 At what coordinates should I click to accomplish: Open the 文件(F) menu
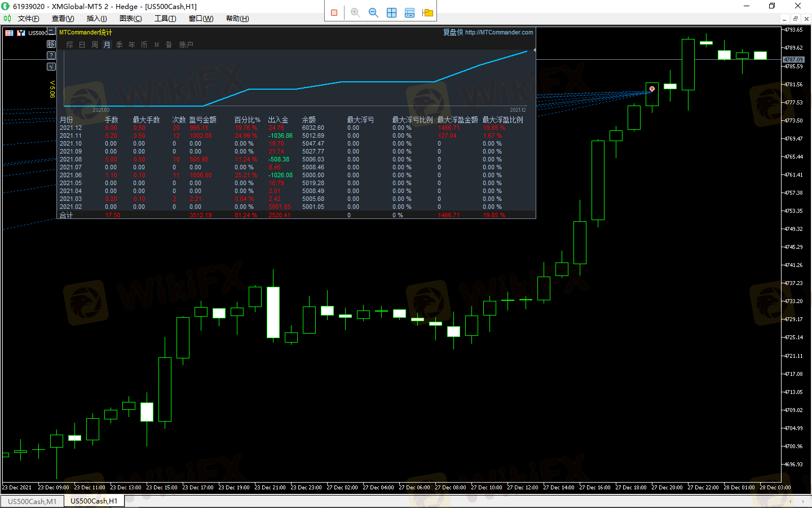point(28,19)
